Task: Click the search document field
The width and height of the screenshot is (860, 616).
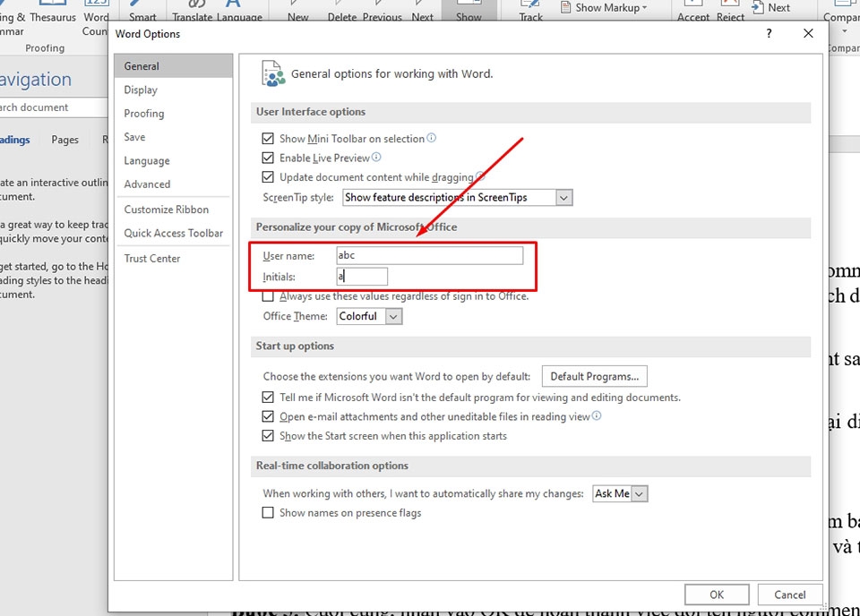Action: [54, 107]
